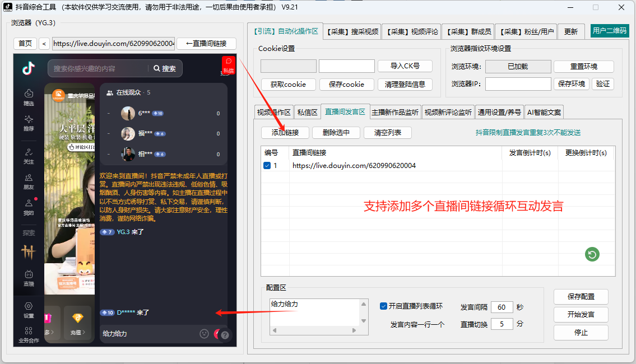Open the 推荐 section in the sidebar
636x364 pixels.
[x=29, y=119]
